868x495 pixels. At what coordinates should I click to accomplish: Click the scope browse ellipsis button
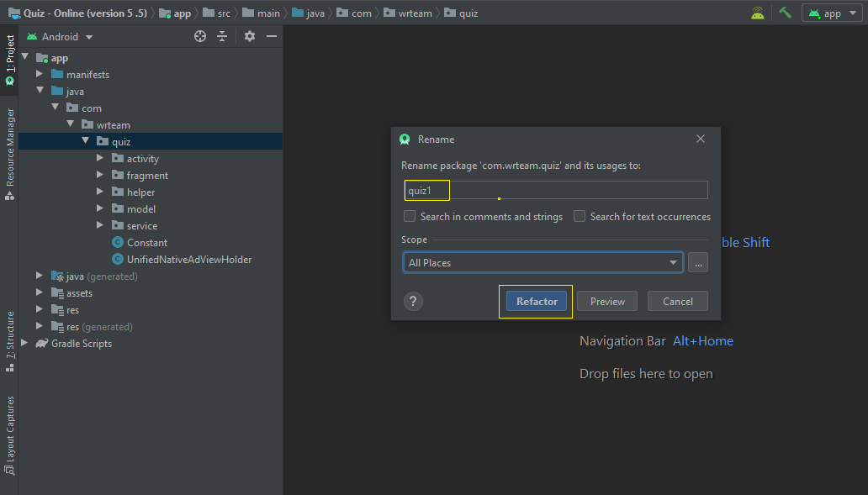[698, 263]
